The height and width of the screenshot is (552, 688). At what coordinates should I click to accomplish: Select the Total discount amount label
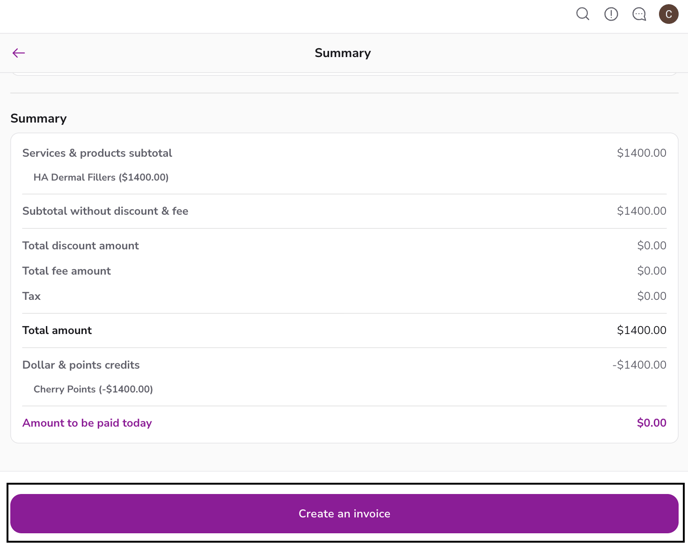pyautogui.click(x=80, y=246)
